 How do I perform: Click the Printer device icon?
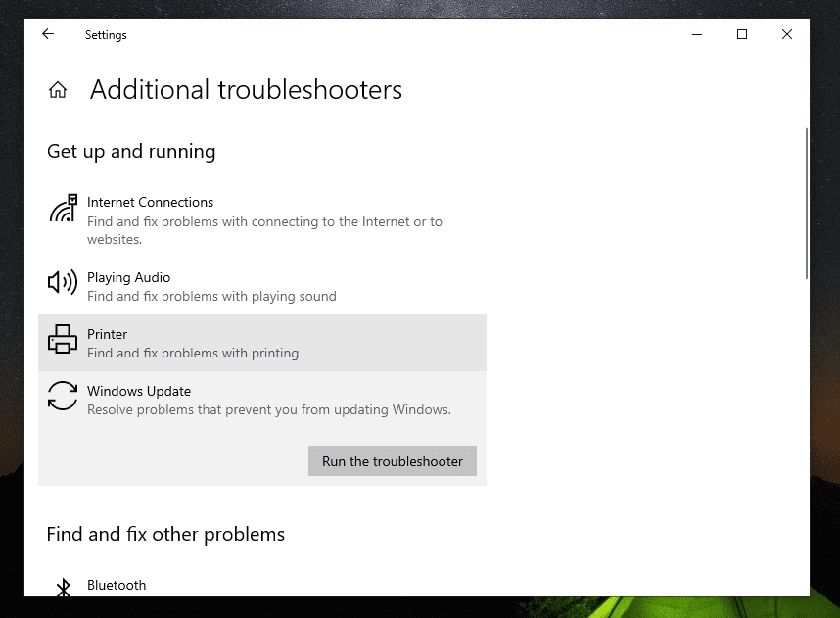[x=62, y=340]
